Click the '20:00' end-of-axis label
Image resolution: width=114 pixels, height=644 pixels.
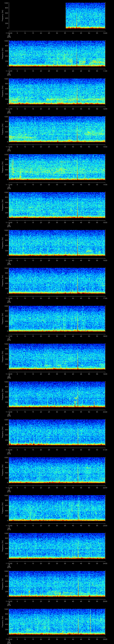click(105, 412)
